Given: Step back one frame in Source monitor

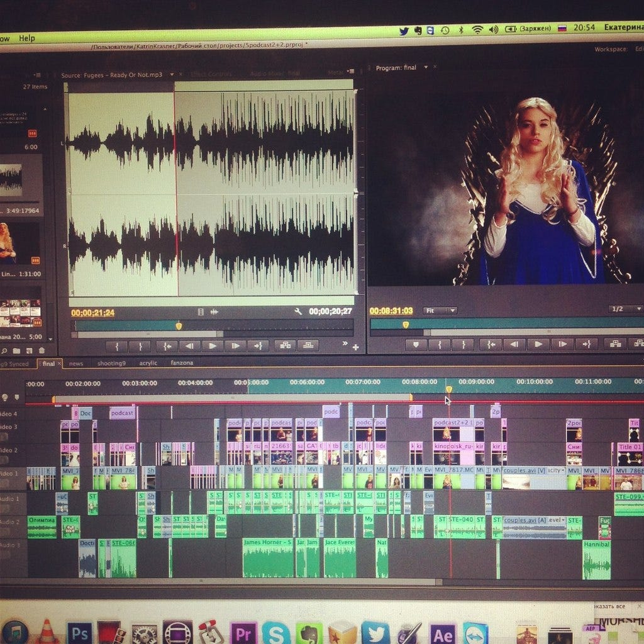Looking at the screenshot, I should pos(189,347).
